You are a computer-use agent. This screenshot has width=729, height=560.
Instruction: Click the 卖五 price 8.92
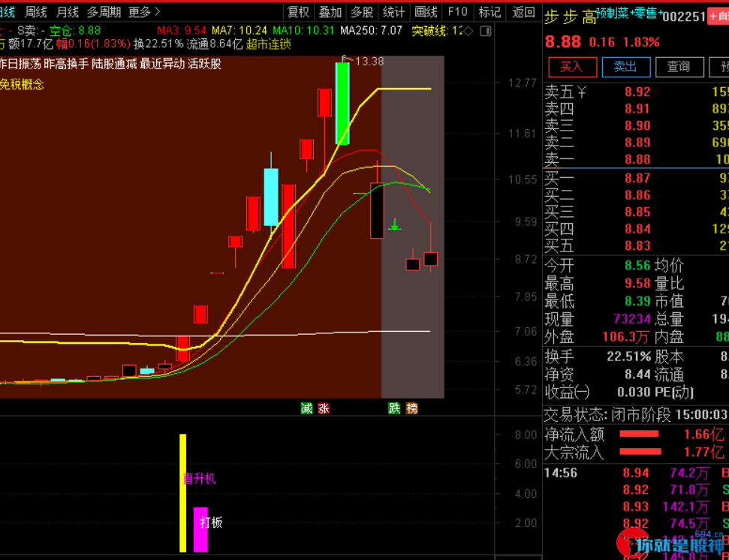637,92
